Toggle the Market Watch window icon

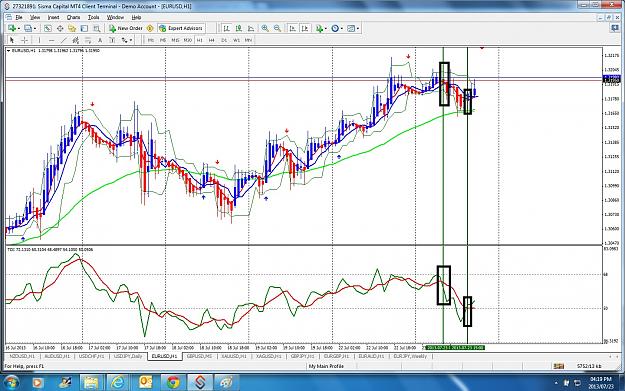[48, 28]
